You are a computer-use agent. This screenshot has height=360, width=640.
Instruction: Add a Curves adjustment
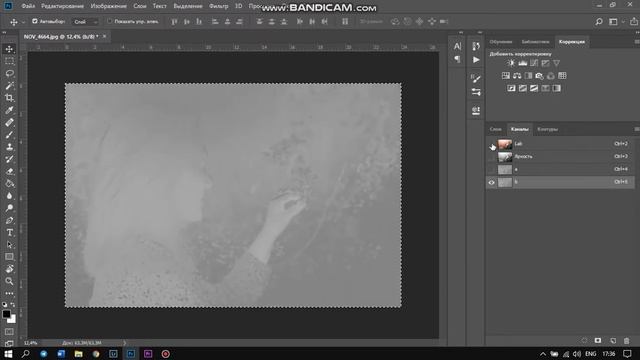click(x=534, y=63)
